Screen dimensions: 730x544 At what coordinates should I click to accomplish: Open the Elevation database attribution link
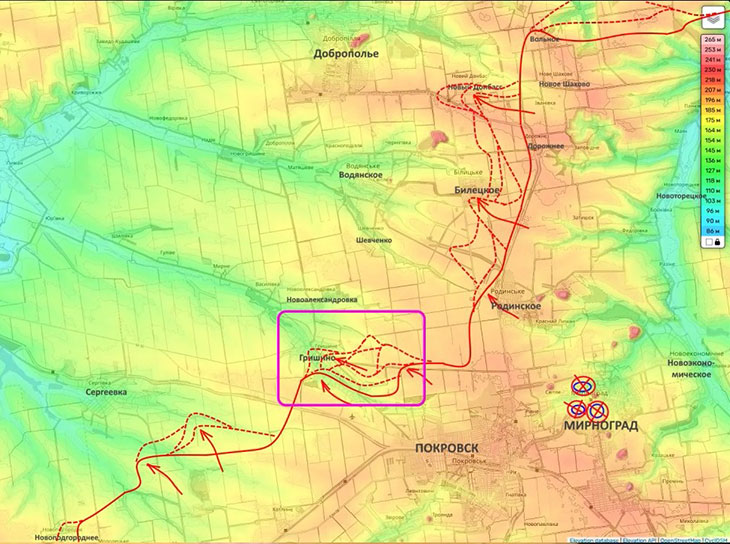pyautogui.click(x=595, y=540)
